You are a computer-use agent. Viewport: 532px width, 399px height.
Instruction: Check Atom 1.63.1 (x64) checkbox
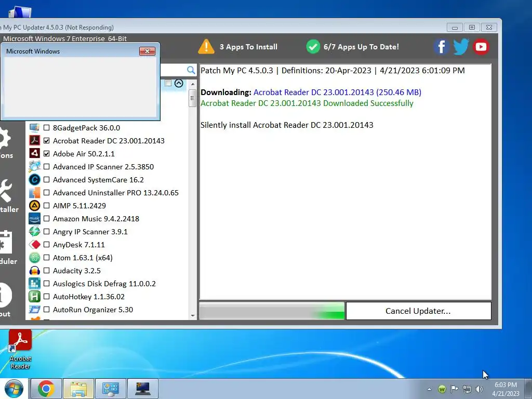coord(46,258)
